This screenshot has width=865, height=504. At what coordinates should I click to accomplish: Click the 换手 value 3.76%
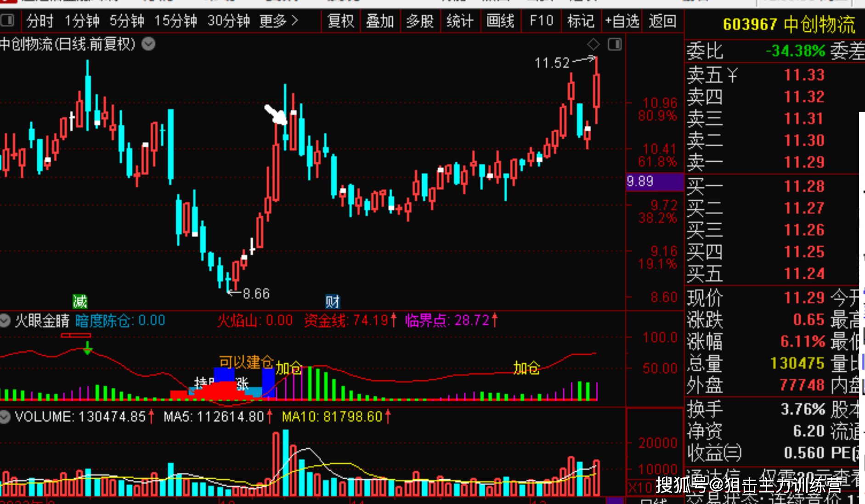click(x=803, y=409)
